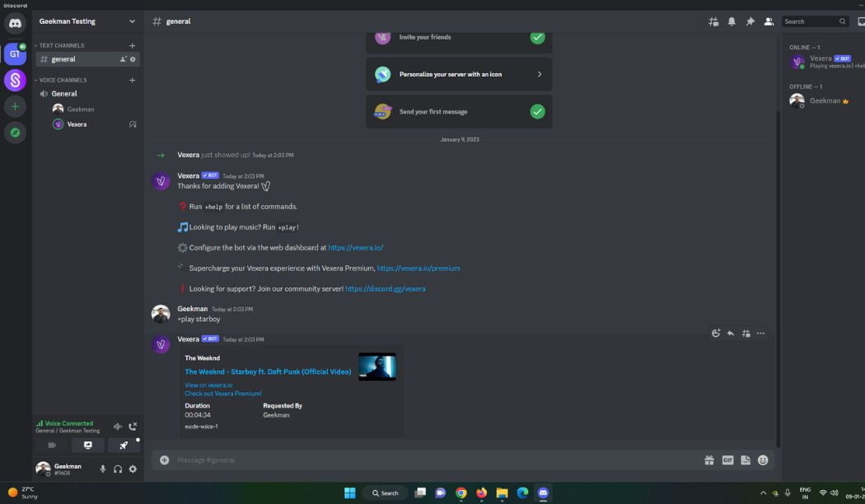The width and height of the screenshot is (865, 504).
Task: Open the Pinned Messages icon
Action: [750, 21]
